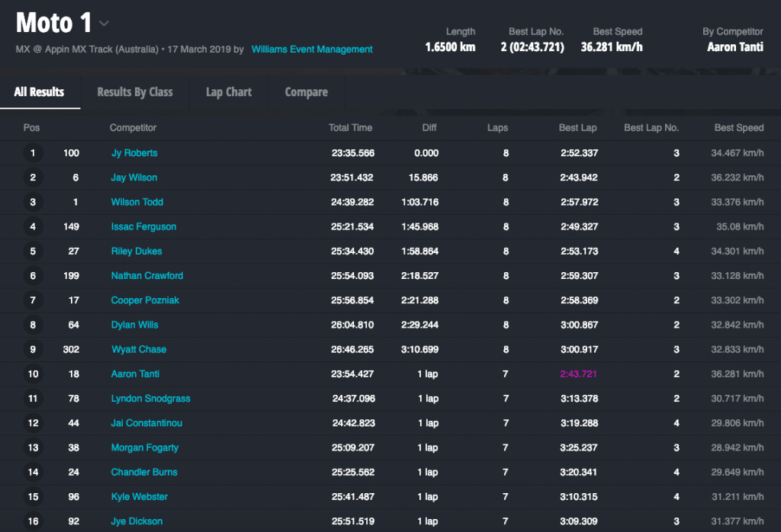781x532 pixels.
Task: Click the position 16 circle badge
Action: pos(32,521)
